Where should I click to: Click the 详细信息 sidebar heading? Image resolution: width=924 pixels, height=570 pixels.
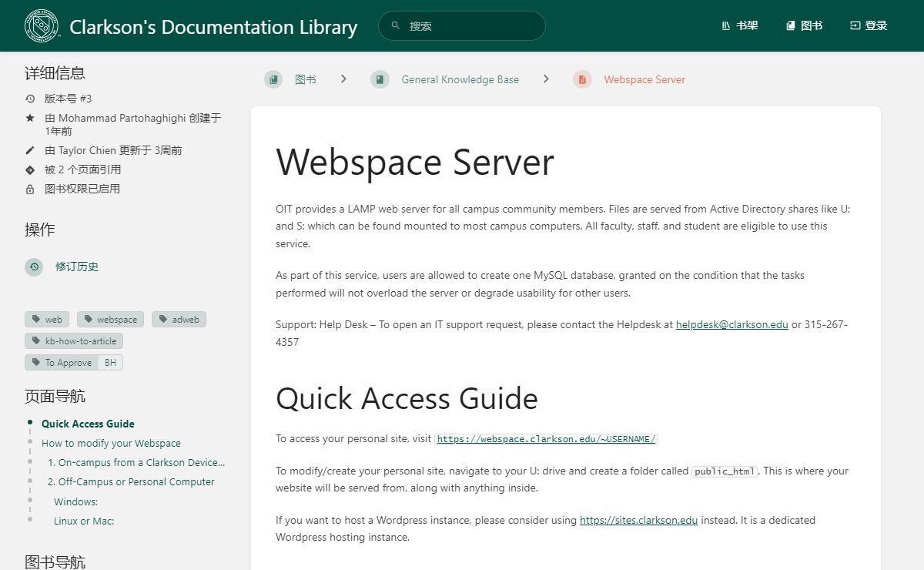tap(55, 73)
